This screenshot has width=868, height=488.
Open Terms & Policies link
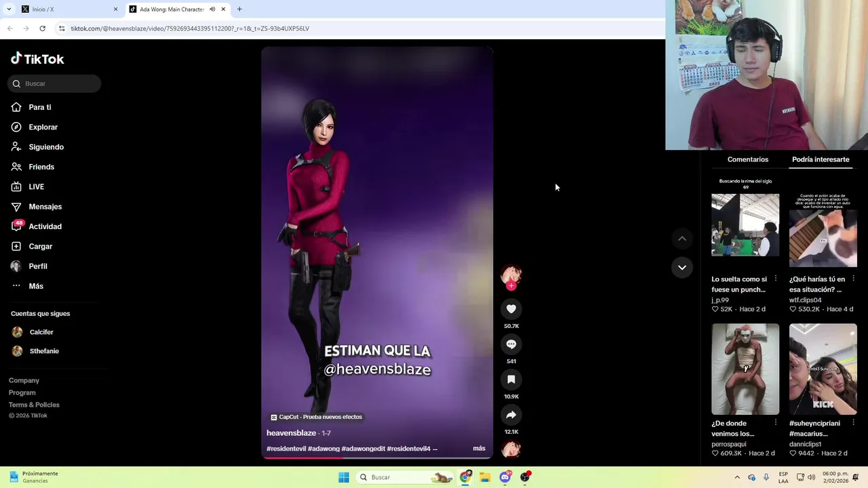(34, 405)
